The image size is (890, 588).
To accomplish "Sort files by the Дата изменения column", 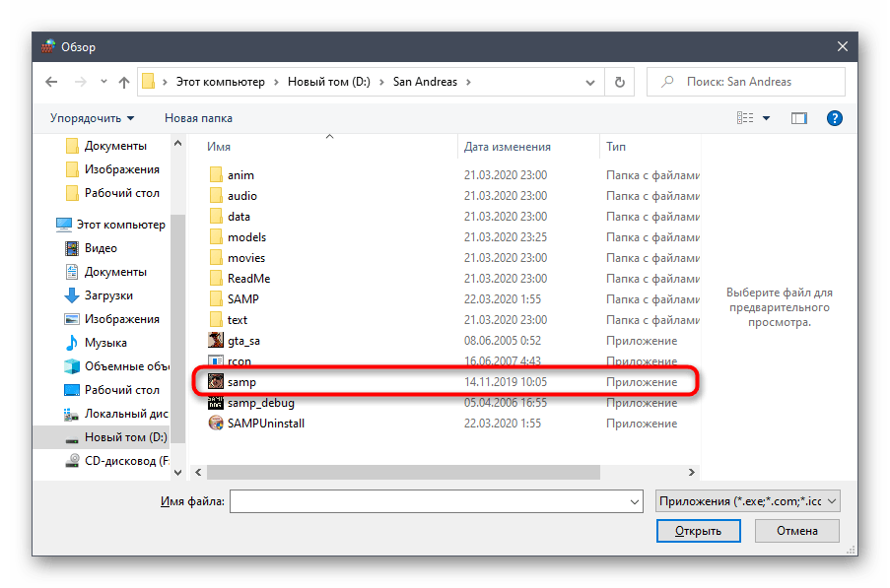I will coord(507,147).
